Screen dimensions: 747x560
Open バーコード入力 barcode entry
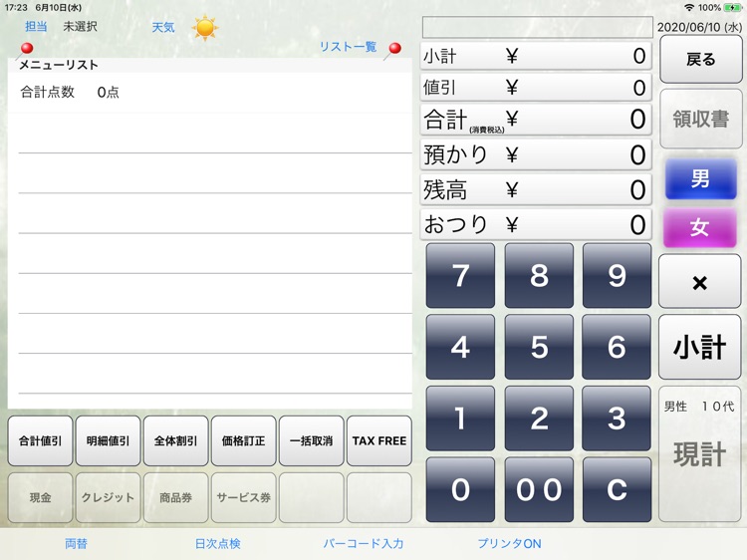(364, 543)
